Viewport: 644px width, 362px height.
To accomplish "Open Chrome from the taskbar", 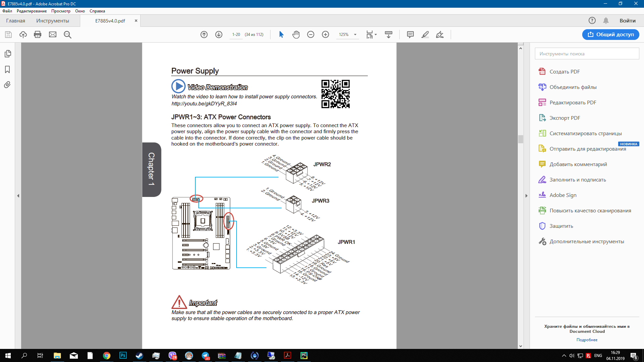I will pos(107,356).
